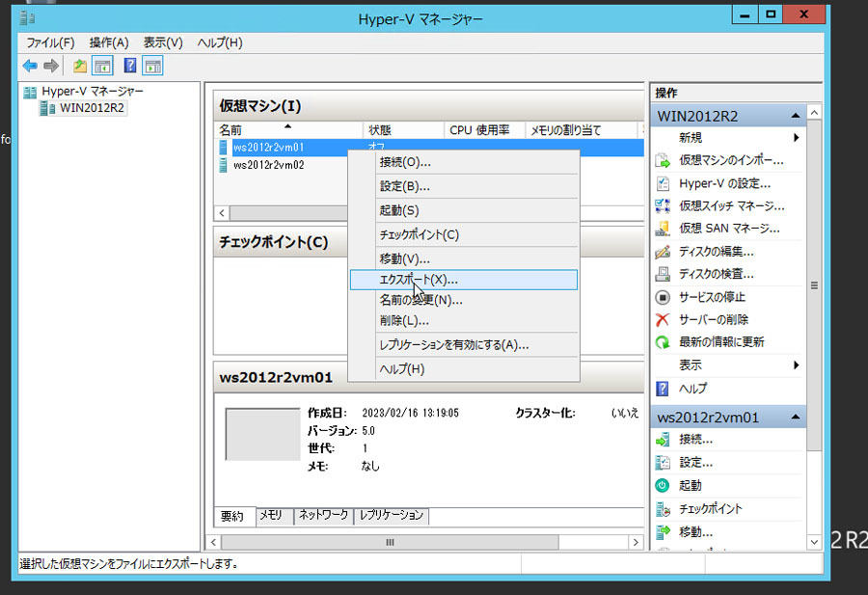Click the 最新の情報に更新 action label

pyautogui.click(x=721, y=342)
